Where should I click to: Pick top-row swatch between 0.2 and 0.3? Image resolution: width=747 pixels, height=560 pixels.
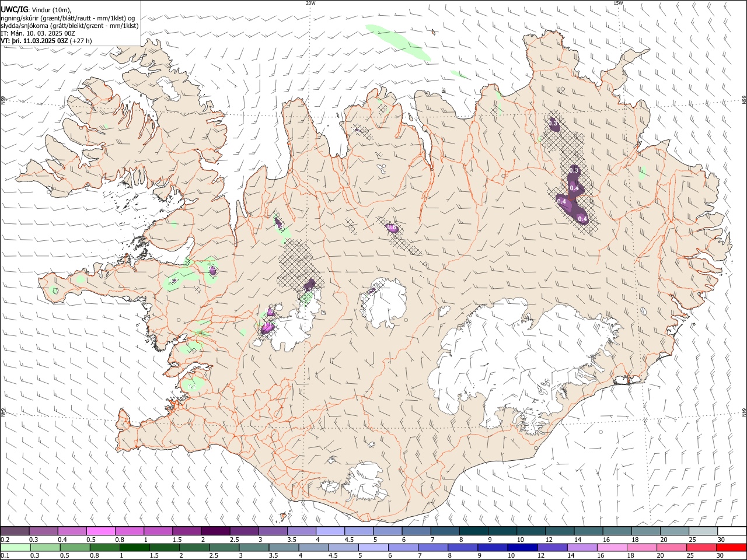pyautogui.click(x=15, y=531)
